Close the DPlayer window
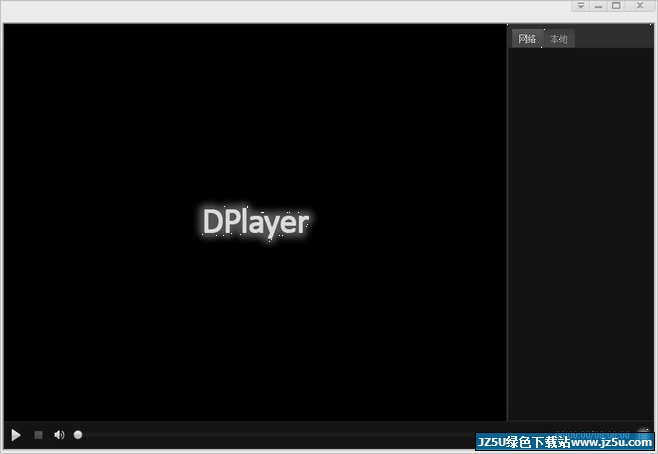 640,6
